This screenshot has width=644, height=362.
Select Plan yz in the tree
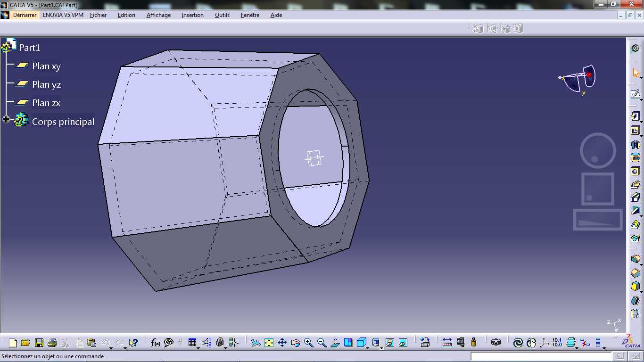tap(46, 84)
